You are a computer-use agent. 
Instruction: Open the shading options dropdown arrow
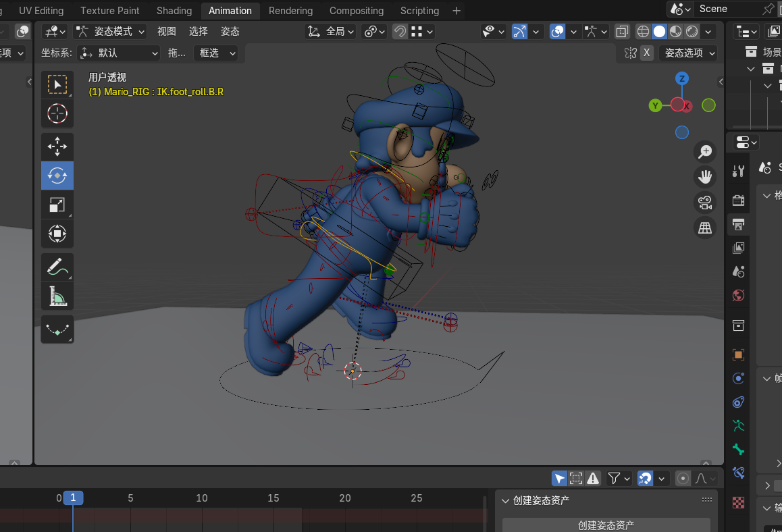(x=708, y=32)
